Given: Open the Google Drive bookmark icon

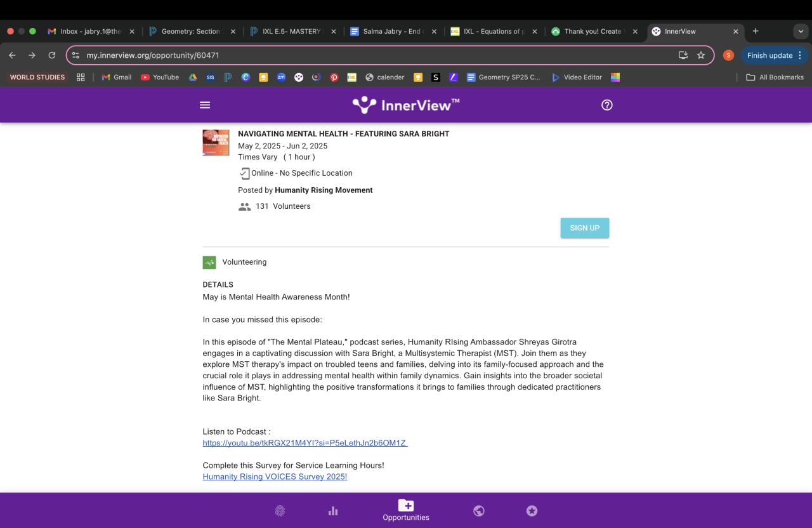Looking at the screenshot, I should tap(193, 77).
